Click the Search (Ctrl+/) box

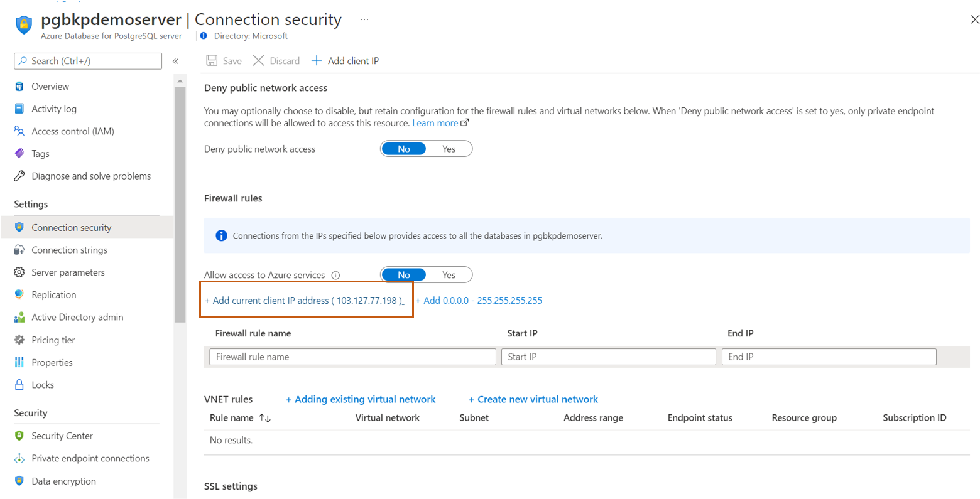[88, 61]
